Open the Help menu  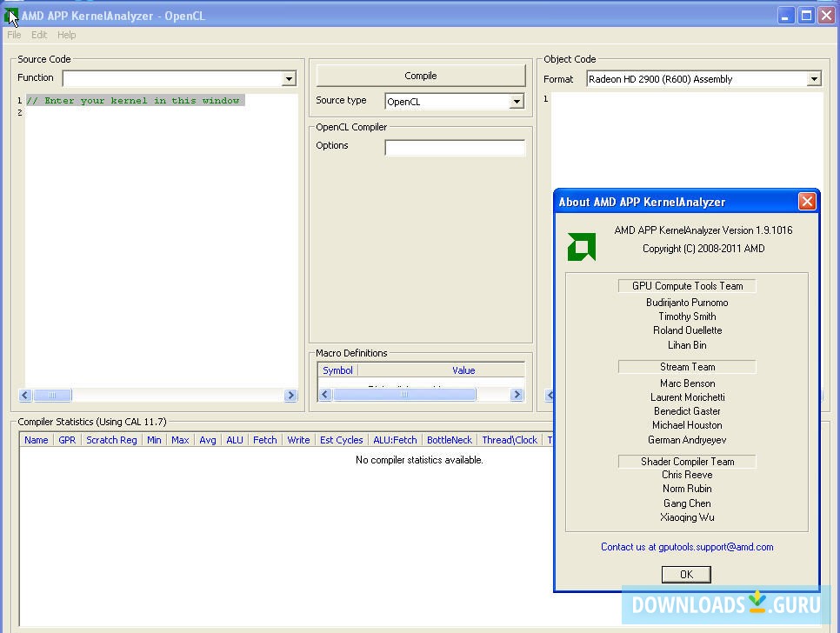click(x=66, y=35)
